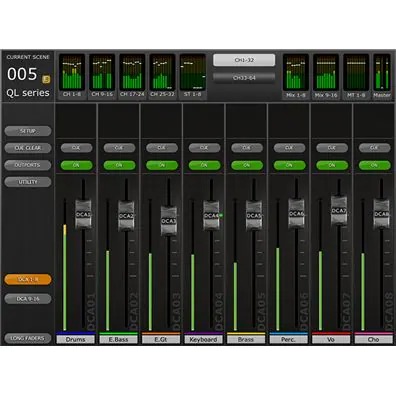Viewport: 396px width, 396px height.
Task: Turn off the Keyboard DCA ON button
Action: [204, 165]
